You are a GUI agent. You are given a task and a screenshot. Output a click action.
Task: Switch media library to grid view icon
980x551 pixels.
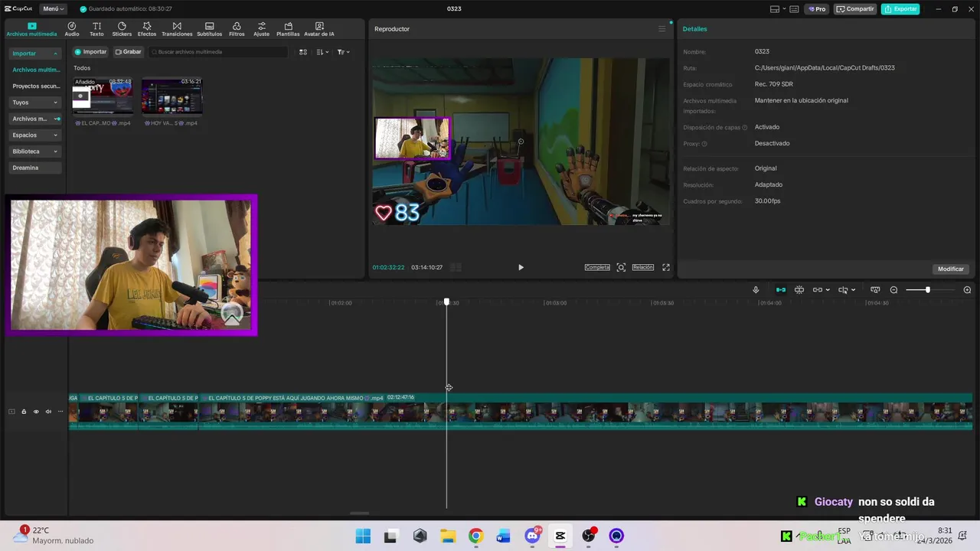click(303, 52)
